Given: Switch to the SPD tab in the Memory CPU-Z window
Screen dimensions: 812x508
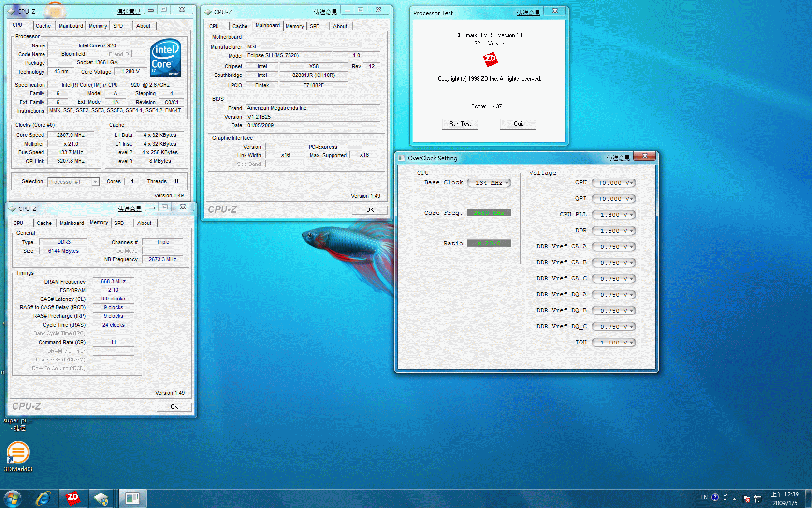Looking at the screenshot, I should click(x=119, y=223).
